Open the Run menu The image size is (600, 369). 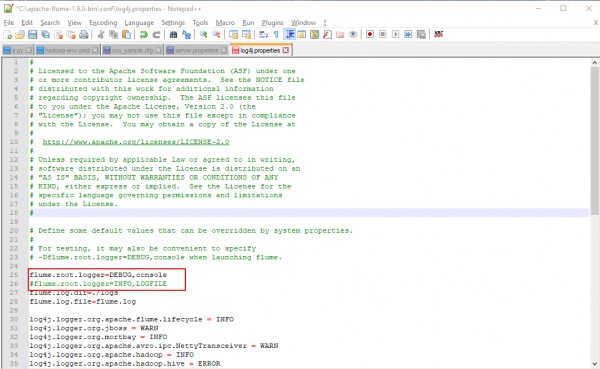(x=248, y=23)
